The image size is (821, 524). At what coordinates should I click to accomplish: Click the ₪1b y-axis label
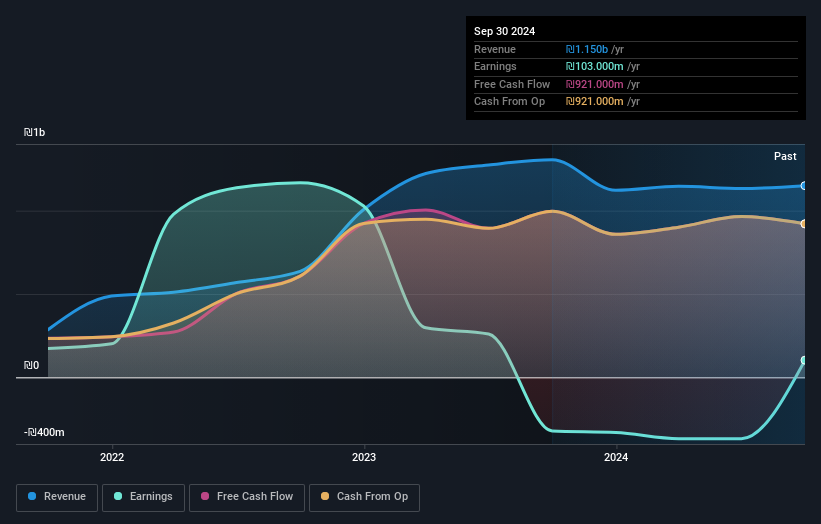pyautogui.click(x=34, y=132)
